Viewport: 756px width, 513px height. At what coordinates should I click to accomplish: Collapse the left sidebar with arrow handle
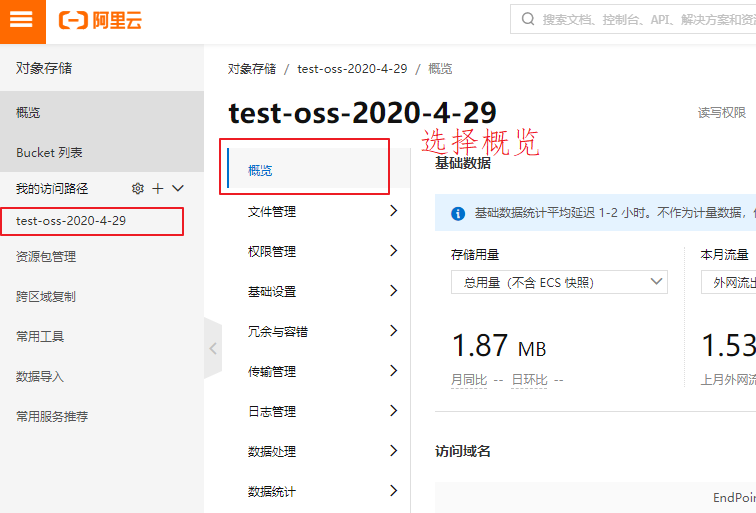click(213, 348)
